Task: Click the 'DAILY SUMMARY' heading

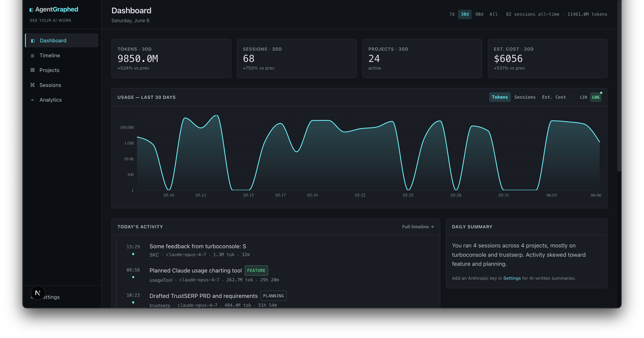Action: pyautogui.click(x=472, y=227)
